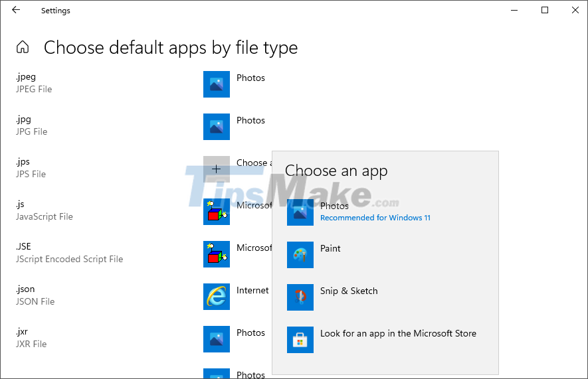This screenshot has height=379, width=588.
Task: Select the Snip & Sketch icon
Action: 300,297
